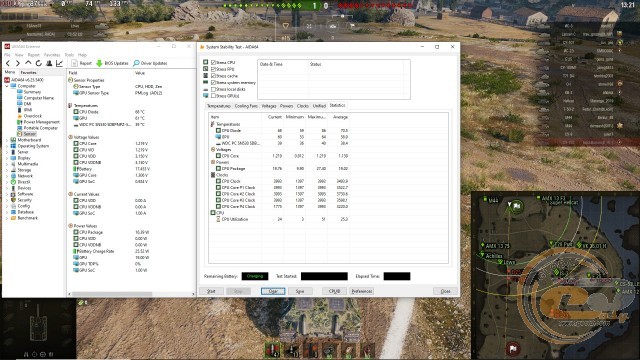
Task: Select the Sensor tree item icon
Action: [19, 134]
